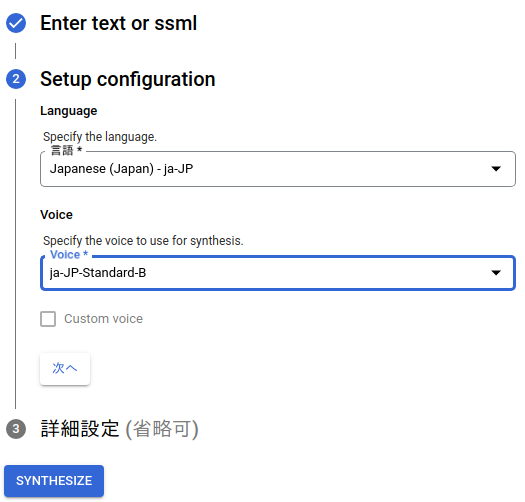
Task: Select the Setup configuration step header
Action: [x=128, y=79]
